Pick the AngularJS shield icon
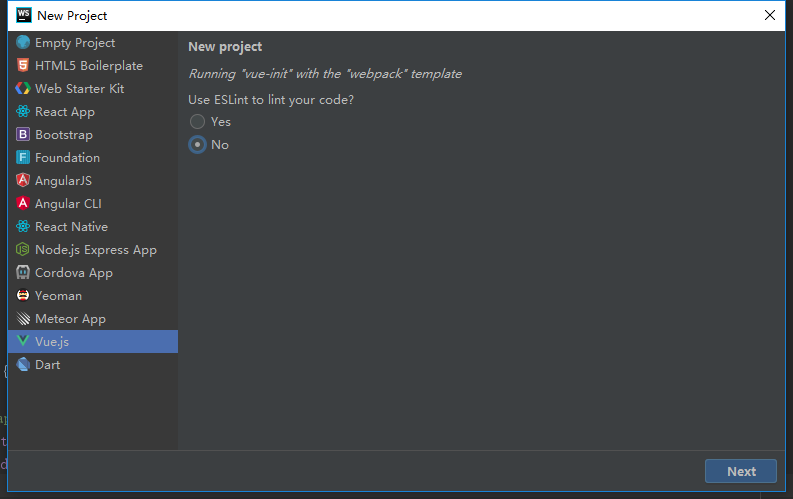Viewport: 793px width, 499px height. 23,180
